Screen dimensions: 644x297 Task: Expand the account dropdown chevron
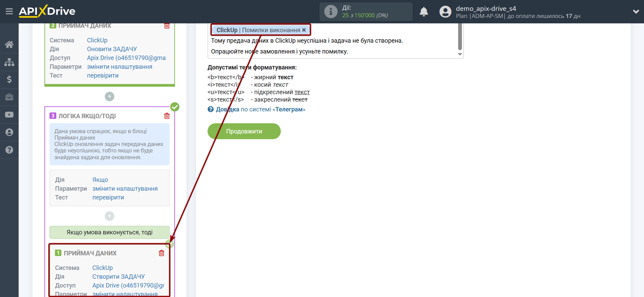(x=636, y=12)
